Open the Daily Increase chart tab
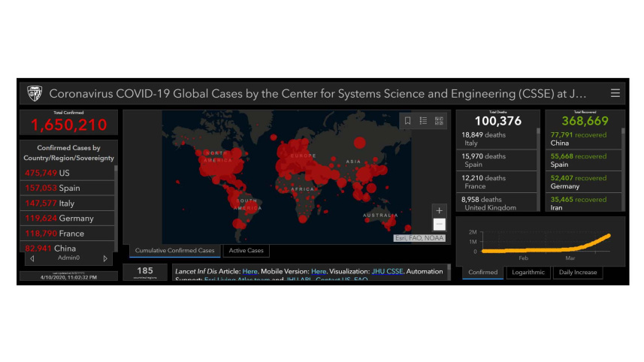The height and width of the screenshot is (362, 644). [x=576, y=272]
